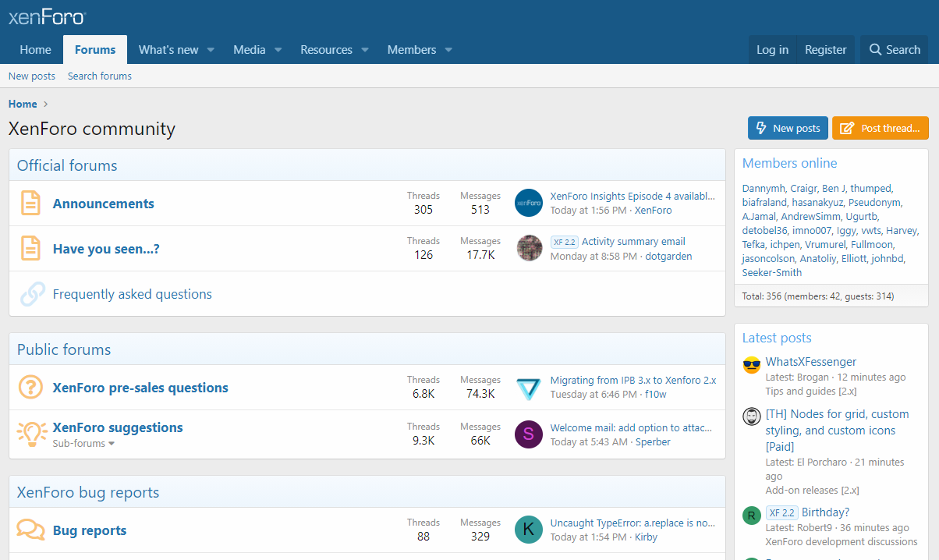The width and height of the screenshot is (939, 560).
Task: Click dotgarden username in Have you seen row
Action: pyautogui.click(x=668, y=256)
